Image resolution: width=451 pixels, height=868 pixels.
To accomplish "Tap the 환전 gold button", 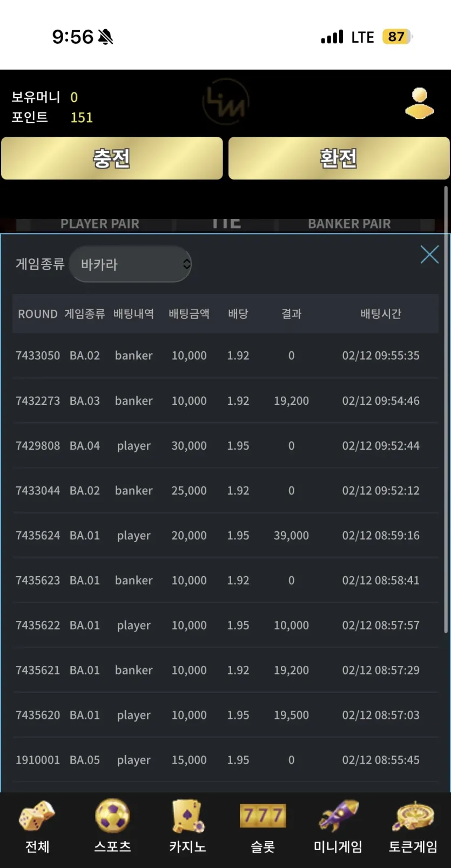I will [339, 158].
